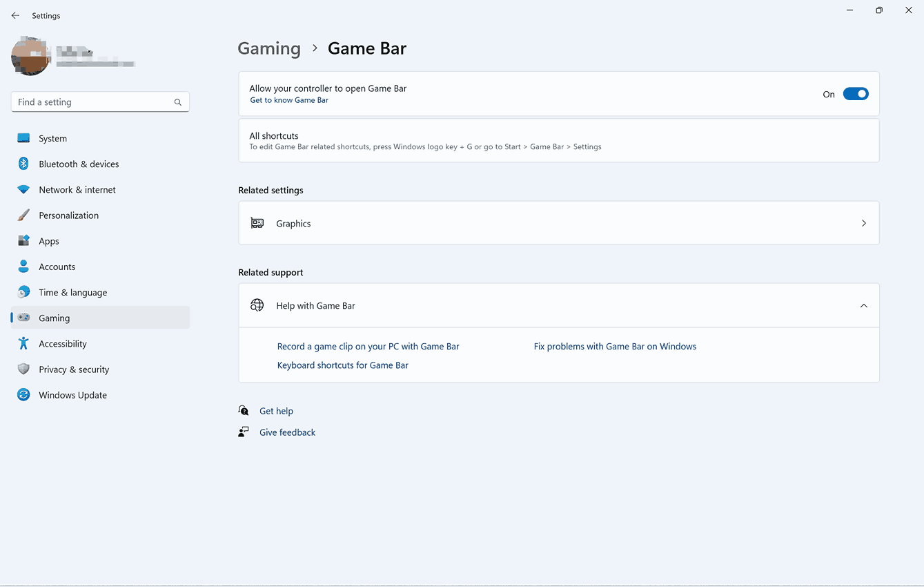The height and width of the screenshot is (587, 924).
Task: Click the System monitor icon in sidebar
Action: [x=23, y=138]
